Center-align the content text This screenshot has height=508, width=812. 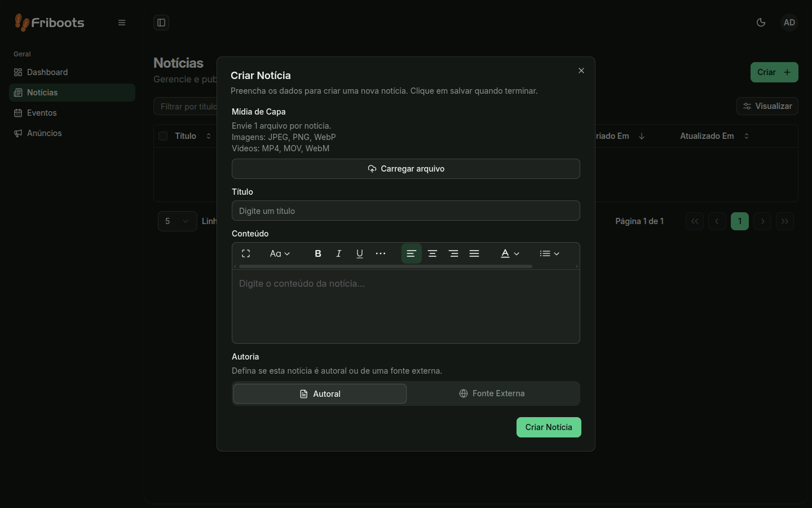pyautogui.click(x=433, y=253)
